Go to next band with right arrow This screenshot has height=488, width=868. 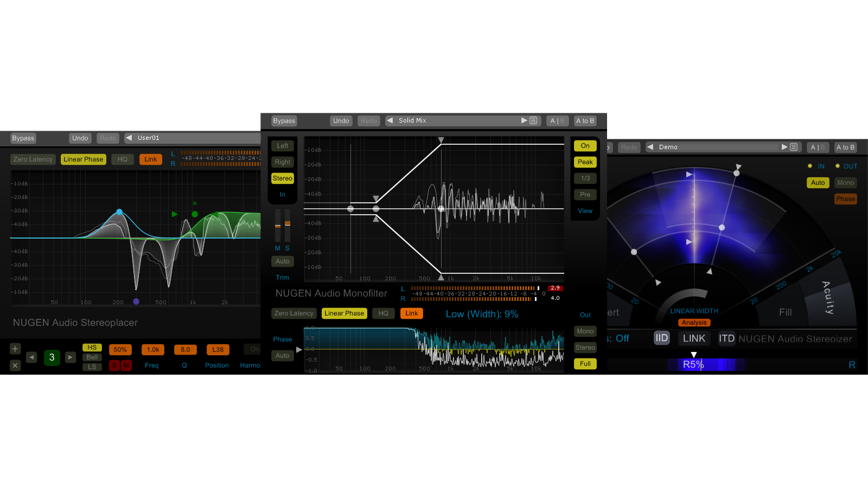pyautogui.click(x=71, y=357)
